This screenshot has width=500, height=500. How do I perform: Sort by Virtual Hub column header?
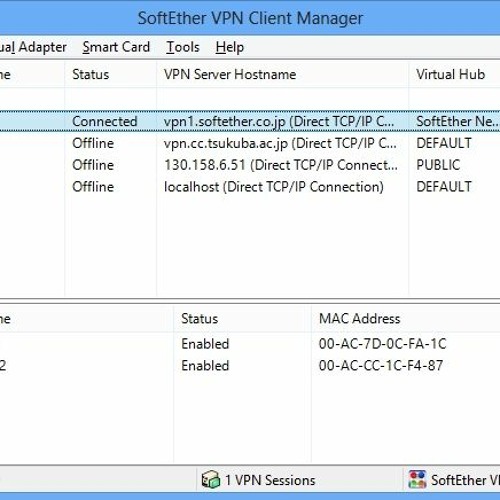[455, 74]
